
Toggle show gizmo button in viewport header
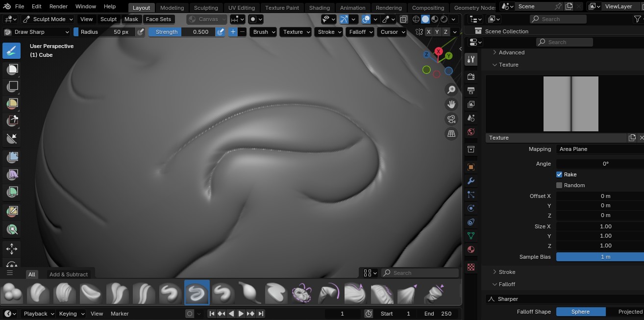pos(345,19)
